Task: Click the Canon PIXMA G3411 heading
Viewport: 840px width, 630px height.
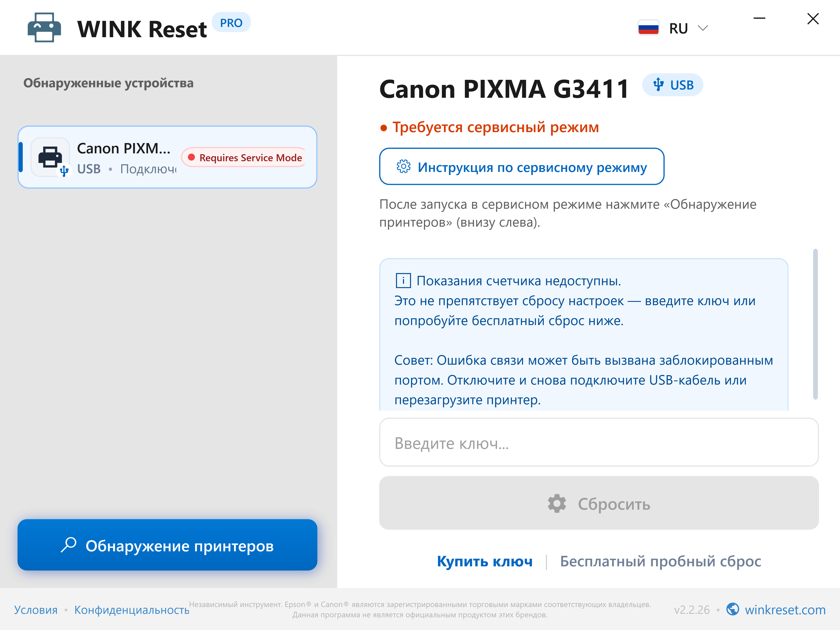Action: click(504, 88)
